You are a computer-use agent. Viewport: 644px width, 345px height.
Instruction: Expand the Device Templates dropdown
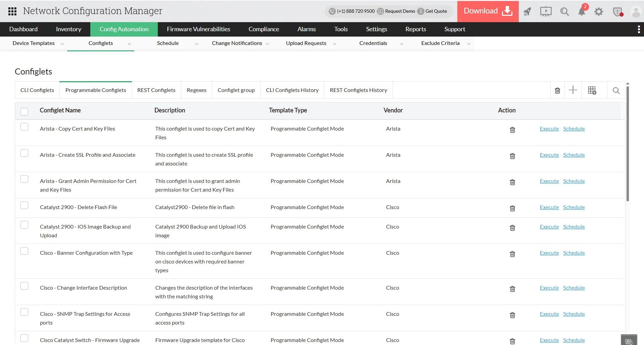(62, 44)
